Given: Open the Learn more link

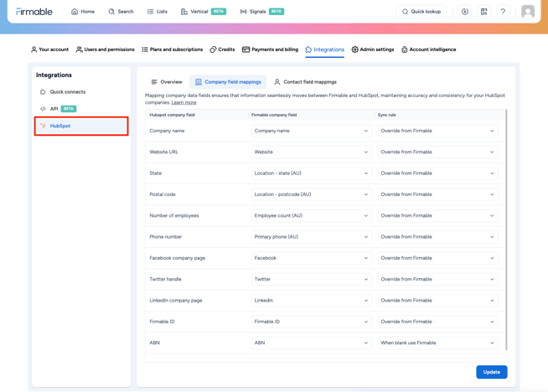Looking at the screenshot, I should pyautogui.click(x=184, y=103).
